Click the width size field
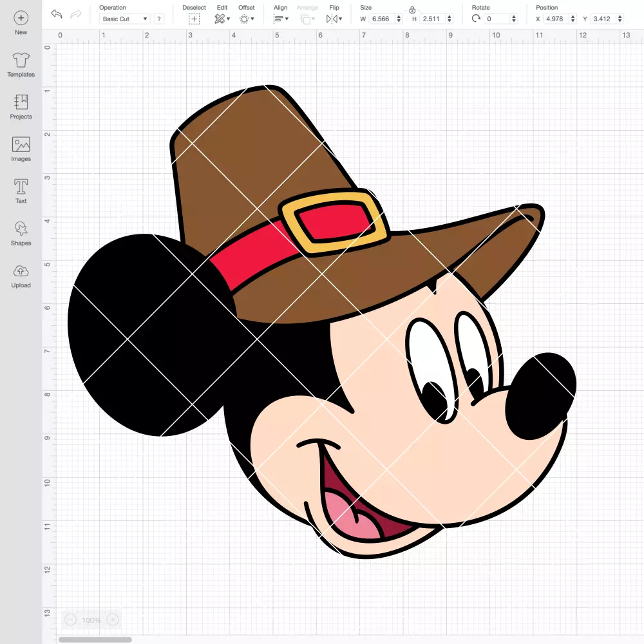 pyautogui.click(x=381, y=19)
